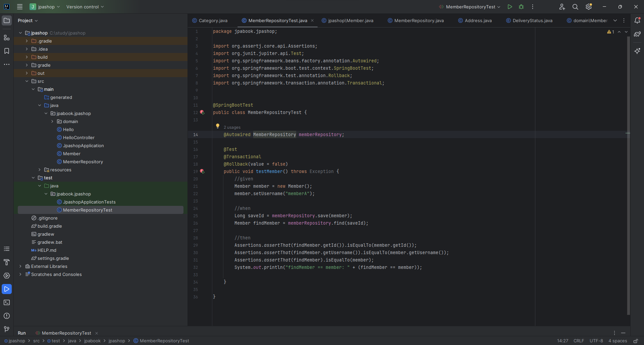Click the intention light bulb icon

[x=218, y=126]
